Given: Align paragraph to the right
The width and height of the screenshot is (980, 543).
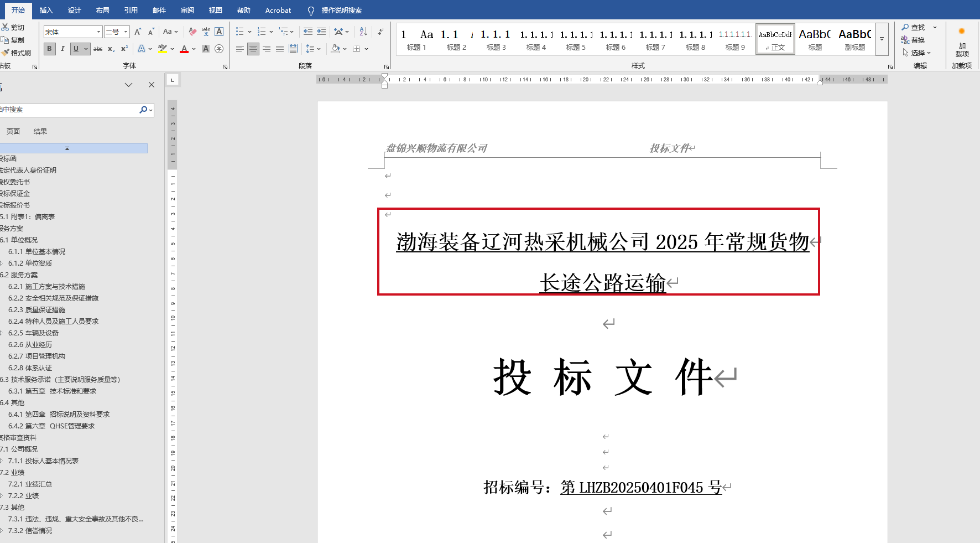Looking at the screenshot, I should tap(267, 49).
